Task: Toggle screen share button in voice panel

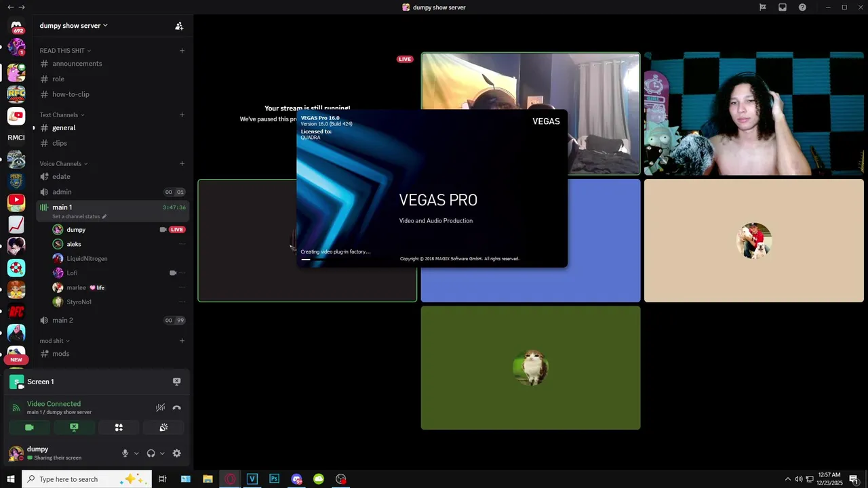Action: coord(74,428)
